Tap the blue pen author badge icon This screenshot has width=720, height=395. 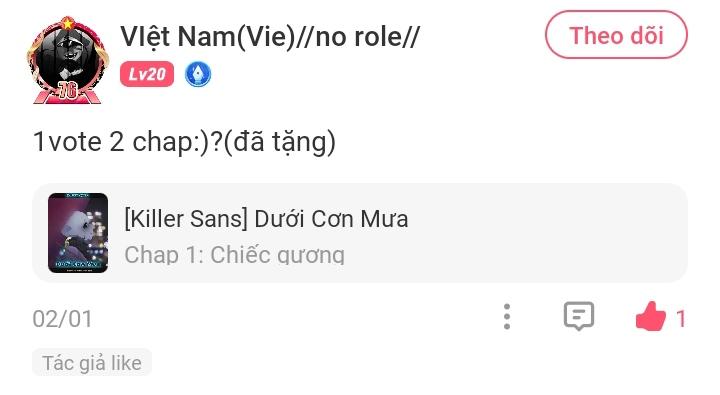(198, 74)
